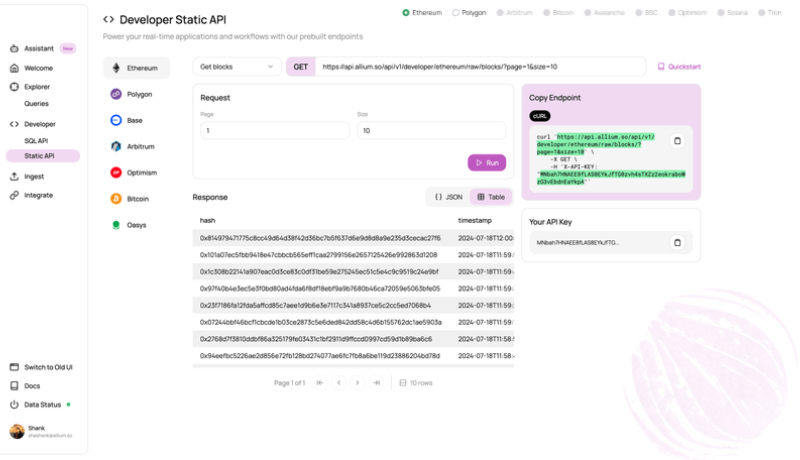This screenshot has width=800, height=460.
Task: Select the Polygon radio button at top
Action: [456, 13]
